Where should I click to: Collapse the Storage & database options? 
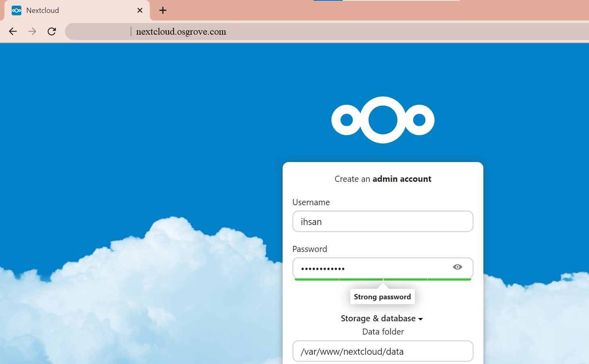(x=382, y=318)
